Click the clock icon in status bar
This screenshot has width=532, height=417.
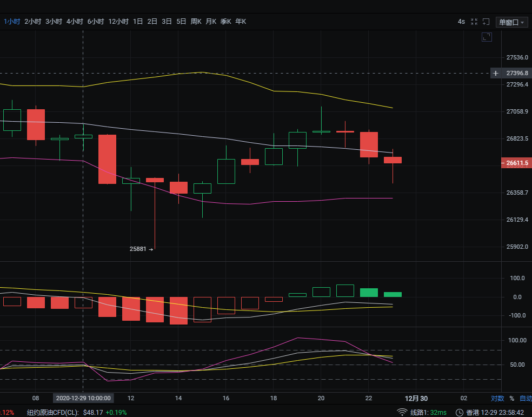[x=459, y=413]
